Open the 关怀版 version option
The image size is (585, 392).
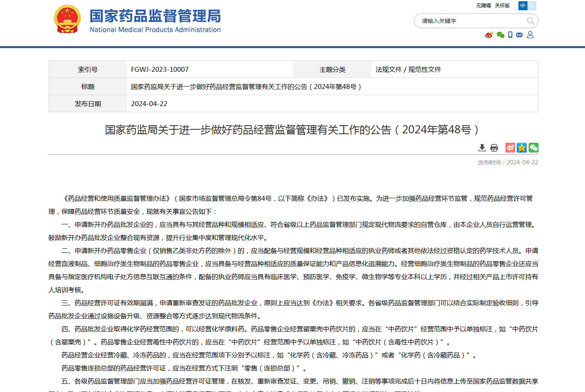[x=502, y=6]
